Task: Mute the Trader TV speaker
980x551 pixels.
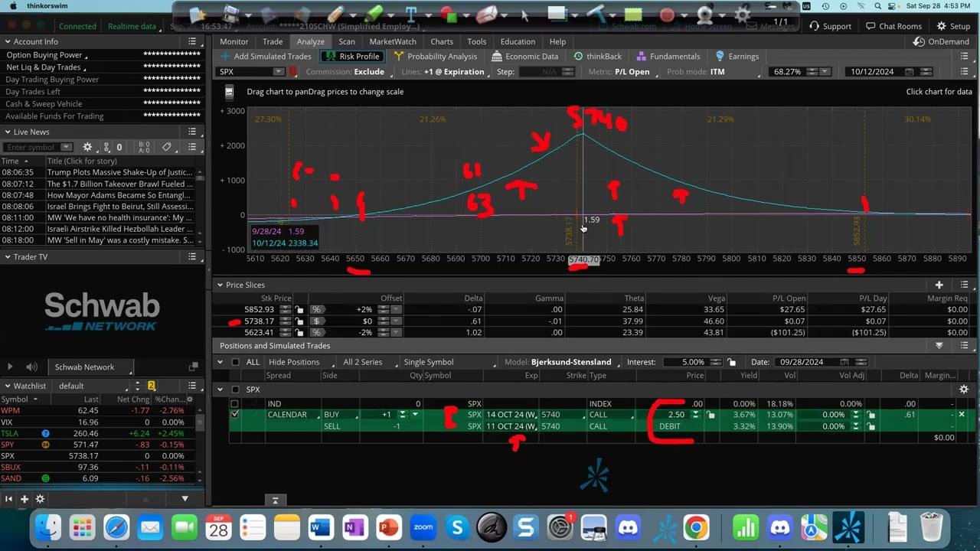Action: coord(31,367)
